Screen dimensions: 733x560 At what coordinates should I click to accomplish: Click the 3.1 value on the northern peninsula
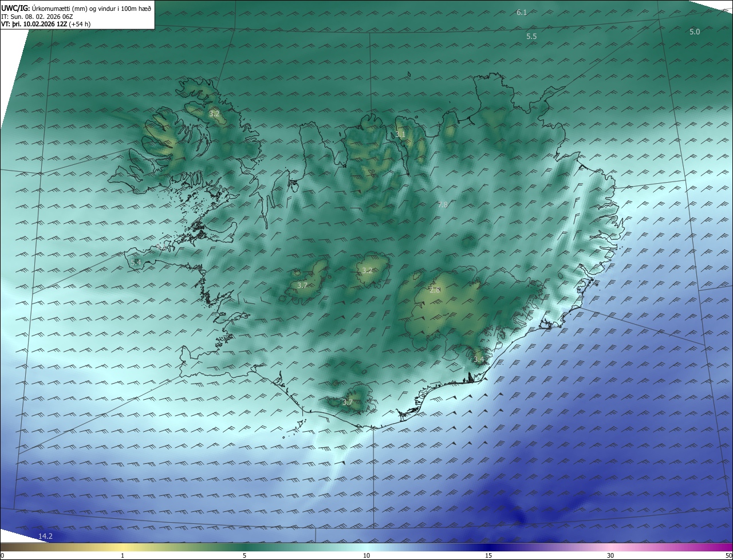[x=400, y=135]
